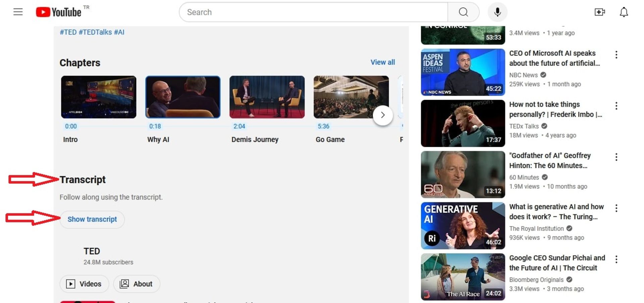The width and height of the screenshot is (644, 303).
Task: Click the search magnifier button
Action: click(463, 12)
